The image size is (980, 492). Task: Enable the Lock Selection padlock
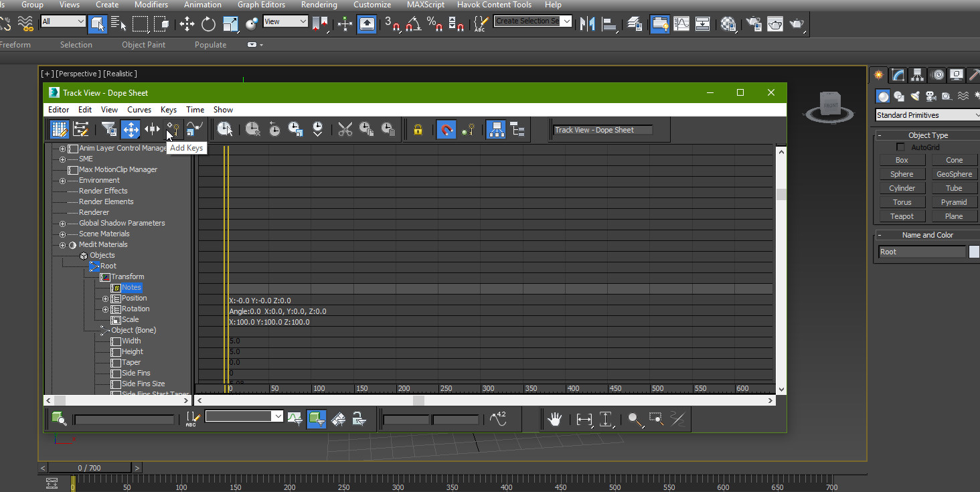418,129
